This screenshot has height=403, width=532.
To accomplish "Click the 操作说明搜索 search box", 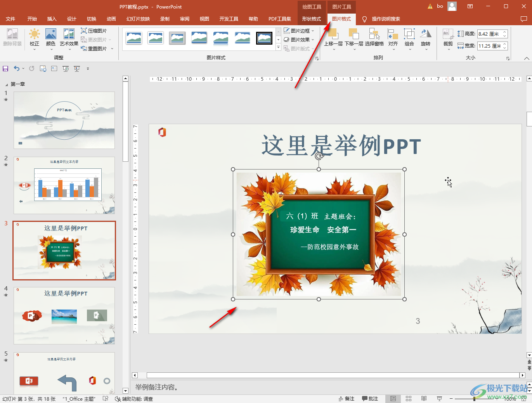I will 386,19.
